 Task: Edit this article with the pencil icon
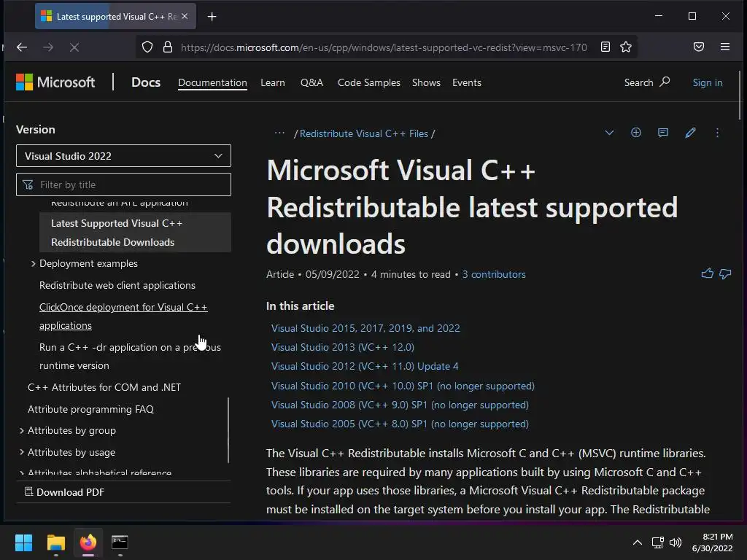690,133
